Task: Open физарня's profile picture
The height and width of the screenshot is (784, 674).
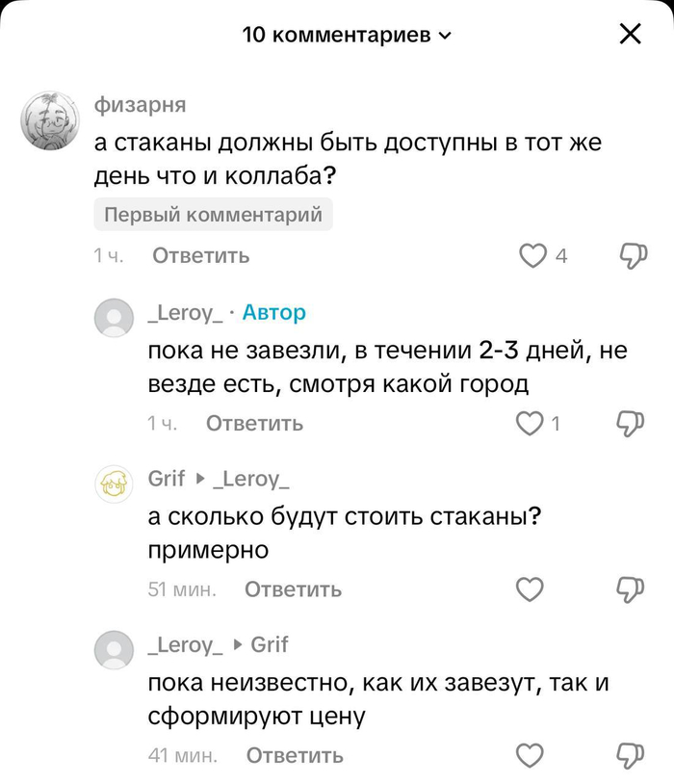Action: click(48, 121)
